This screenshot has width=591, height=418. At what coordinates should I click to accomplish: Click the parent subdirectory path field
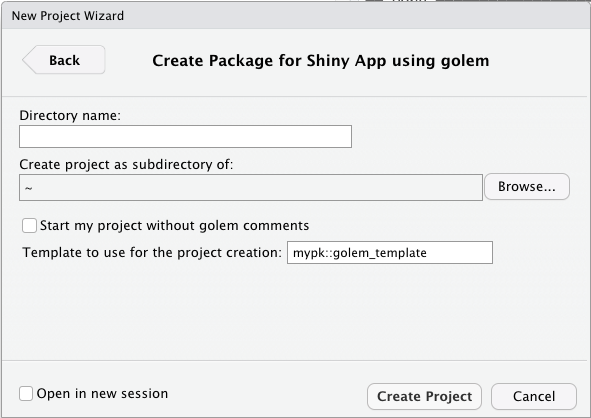point(251,187)
